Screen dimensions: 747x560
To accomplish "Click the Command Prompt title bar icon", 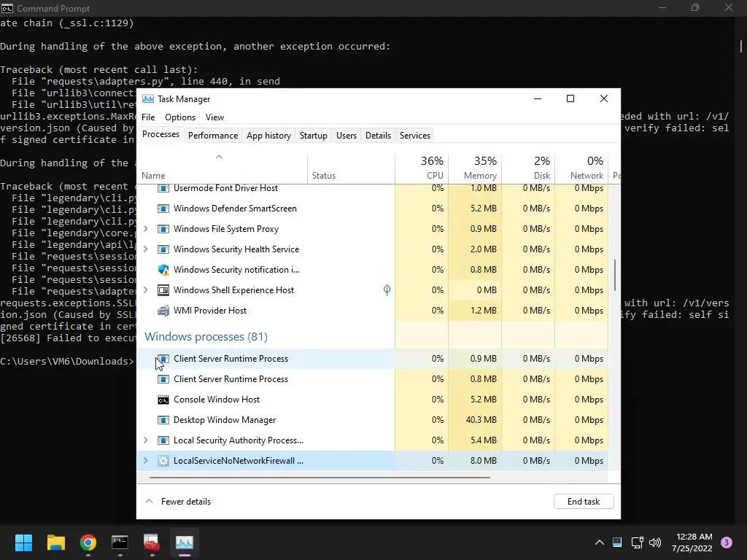I will click(x=7, y=8).
